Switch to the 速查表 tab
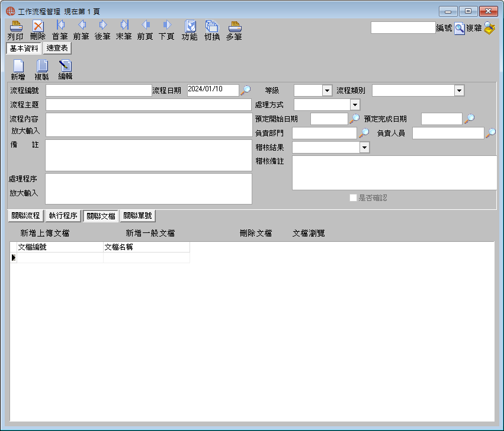 coord(57,48)
